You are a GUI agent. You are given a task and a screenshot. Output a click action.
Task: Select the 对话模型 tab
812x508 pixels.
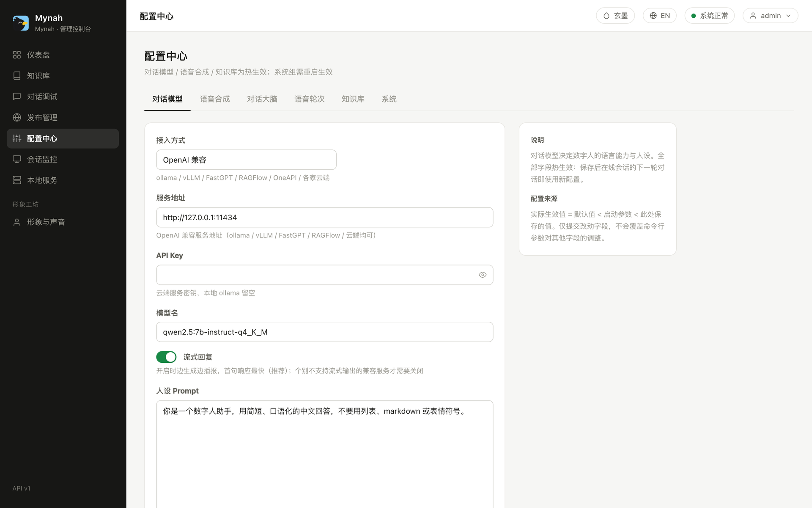[x=167, y=99]
